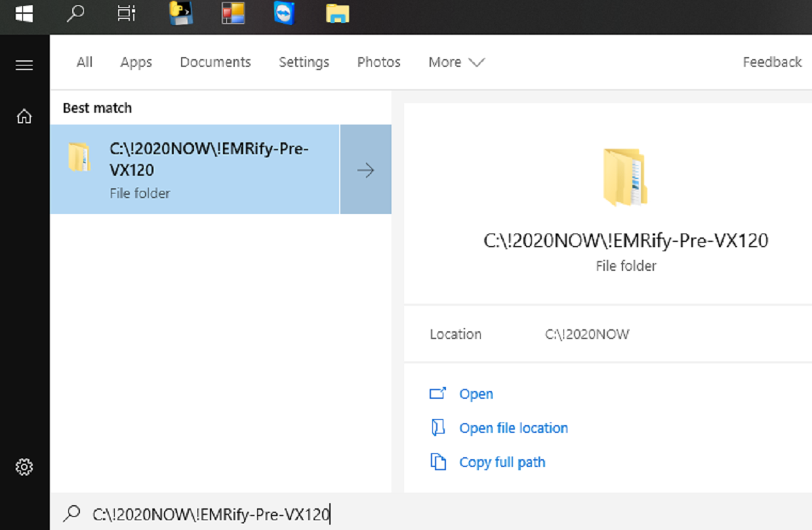This screenshot has height=530, width=812.
Task: Click the taskbar search magnifier icon
Action: pos(75,13)
